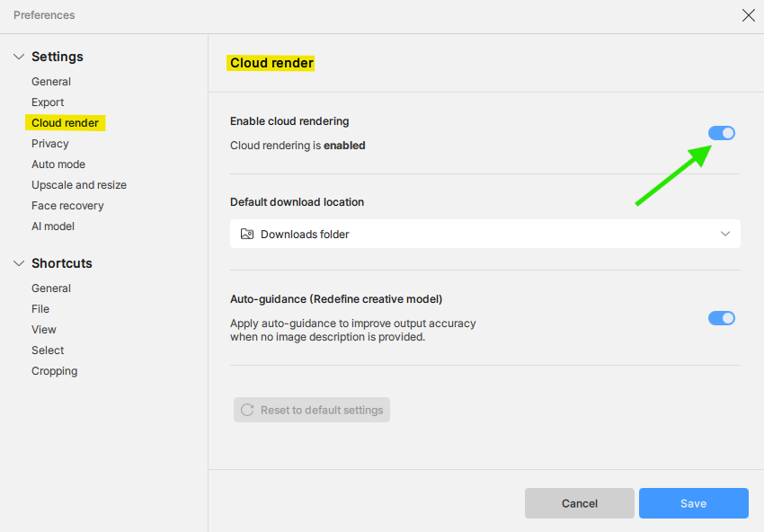The width and height of the screenshot is (764, 532).
Task: Open the AI model settings
Action: pyautogui.click(x=53, y=226)
